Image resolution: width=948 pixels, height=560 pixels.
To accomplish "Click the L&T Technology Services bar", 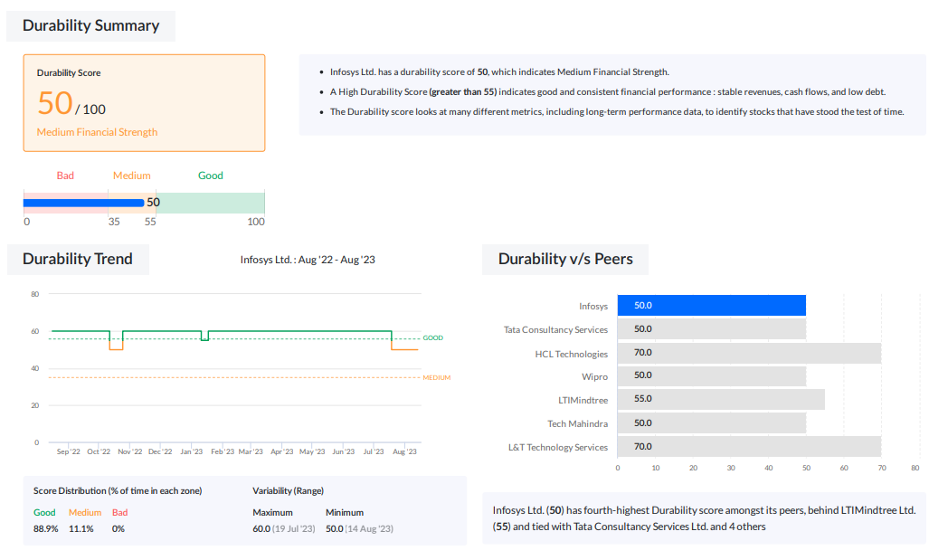I will 749,447.
